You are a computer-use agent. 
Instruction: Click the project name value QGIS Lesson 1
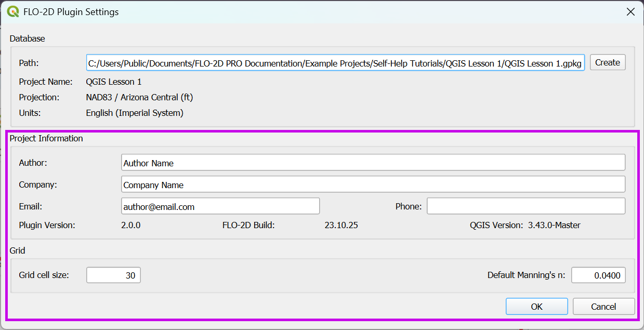tap(113, 82)
